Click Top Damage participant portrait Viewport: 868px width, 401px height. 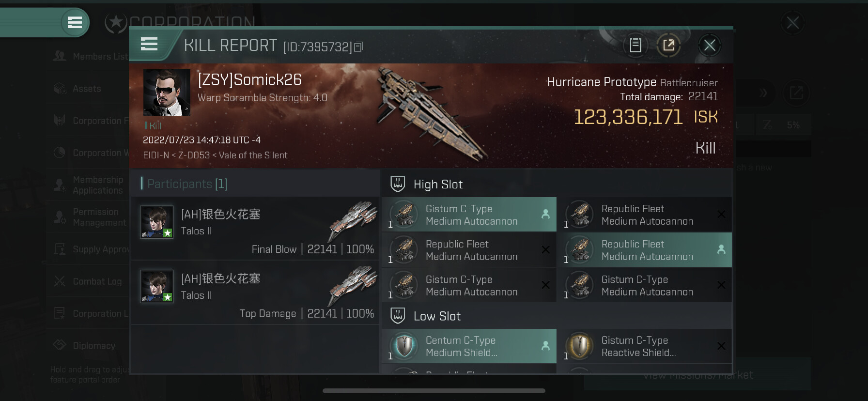(x=157, y=286)
